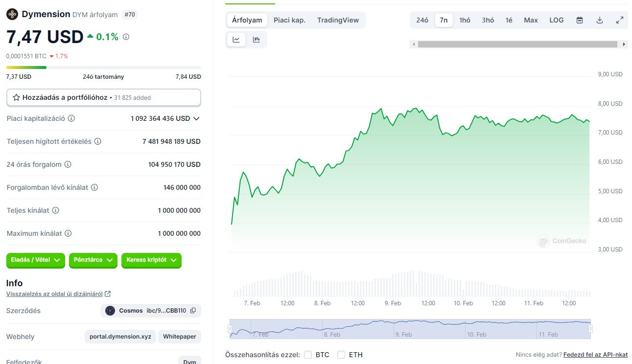Click info icon next to 0.1% change
This screenshot has width=632, height=364.
(126, 37)
